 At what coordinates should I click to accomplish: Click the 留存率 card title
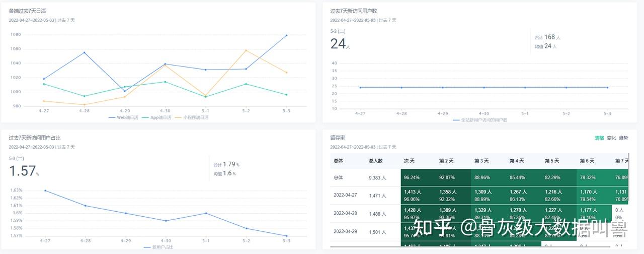point(338,138)
